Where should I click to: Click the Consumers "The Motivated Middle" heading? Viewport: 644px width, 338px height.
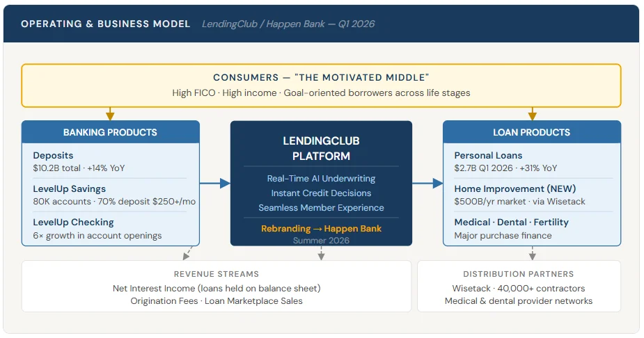[321, 78]
